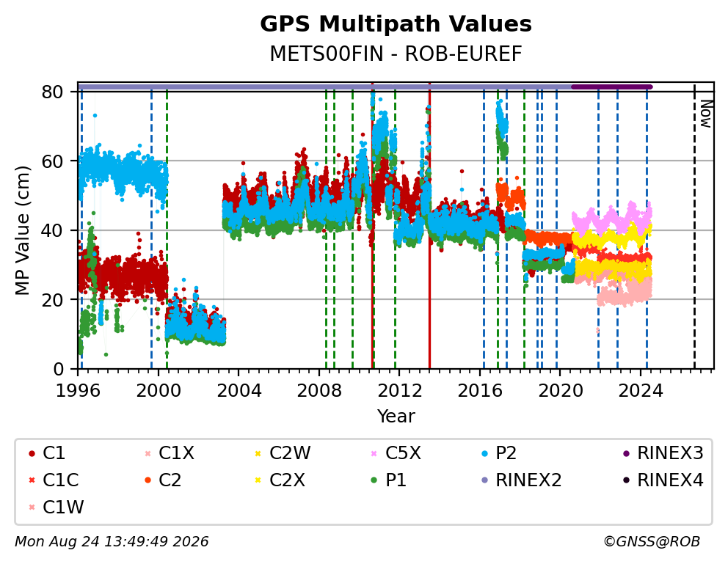This screenshot has height=564, width=728.
Task: Click the METS00FIN - ROB-EUREF subtitle
Action: pyautogui.click(x=396, y=54)
